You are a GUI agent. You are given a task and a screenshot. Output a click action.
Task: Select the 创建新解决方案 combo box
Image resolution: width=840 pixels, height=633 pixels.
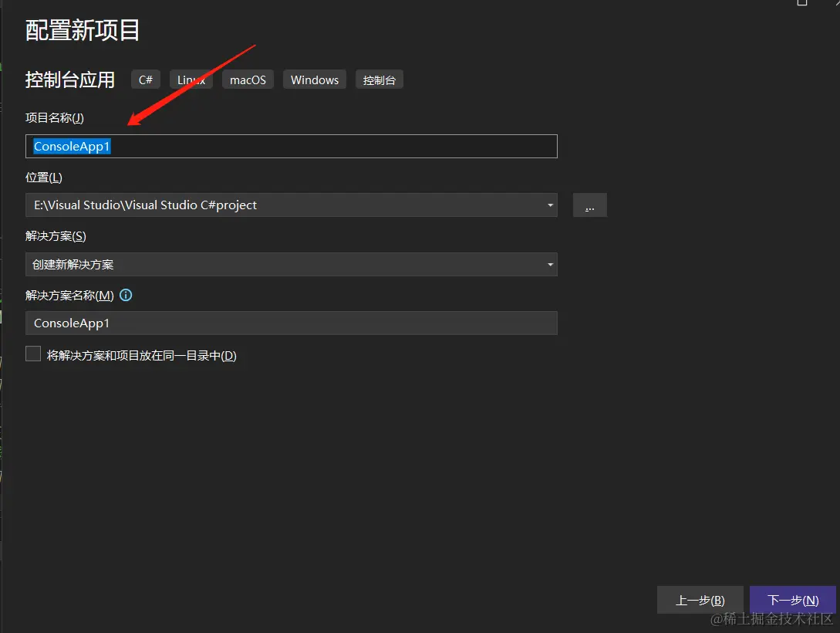tap(292, 264)
